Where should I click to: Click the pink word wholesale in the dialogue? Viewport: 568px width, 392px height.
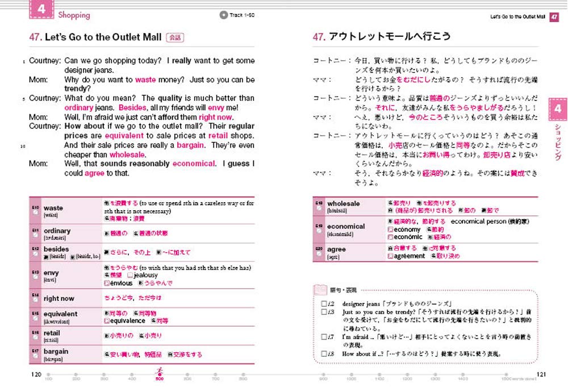click(x=127, y=155)
